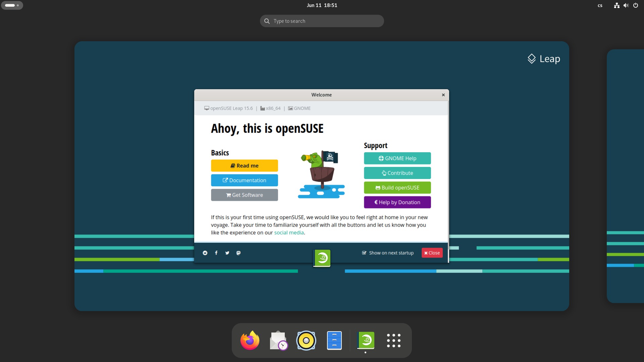Click the Support section heading
The image size is (644, 362).
click(x=376, y=145)
